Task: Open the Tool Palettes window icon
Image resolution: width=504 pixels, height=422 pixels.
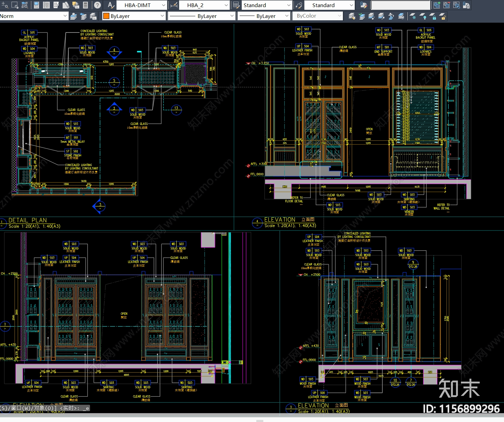Action: click(56, 5)
